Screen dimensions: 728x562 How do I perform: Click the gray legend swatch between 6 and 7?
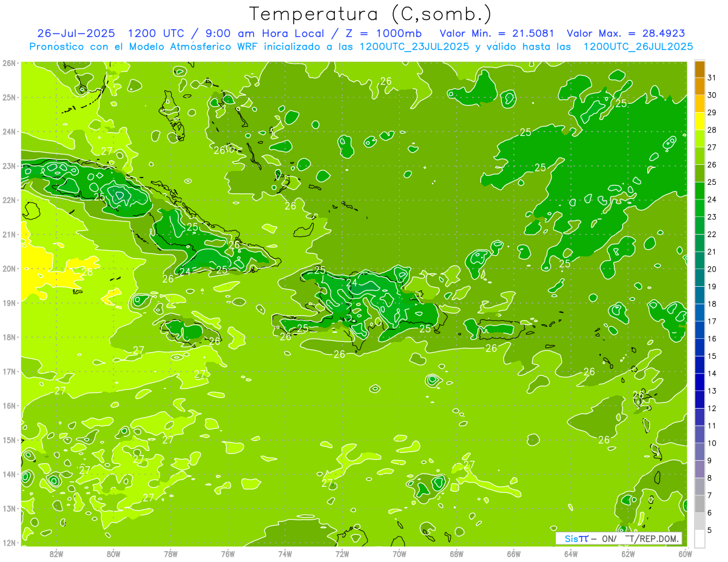click(x=699, y=504)
